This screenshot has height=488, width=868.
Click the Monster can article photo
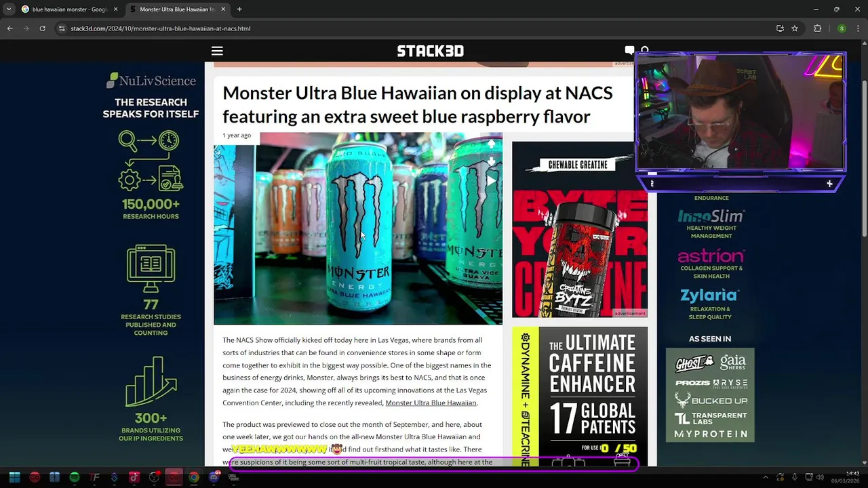358,228
